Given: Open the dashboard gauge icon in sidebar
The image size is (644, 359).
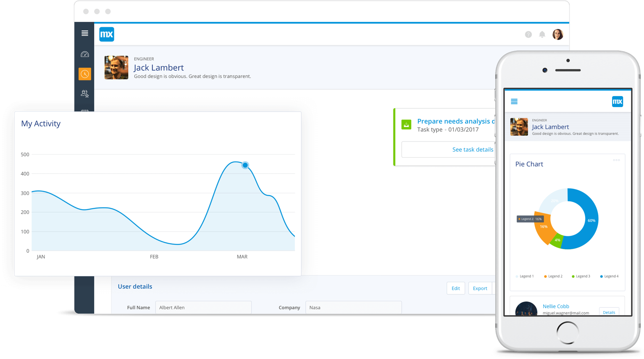Looking at the screenshot, I should (x=84, y=54).
